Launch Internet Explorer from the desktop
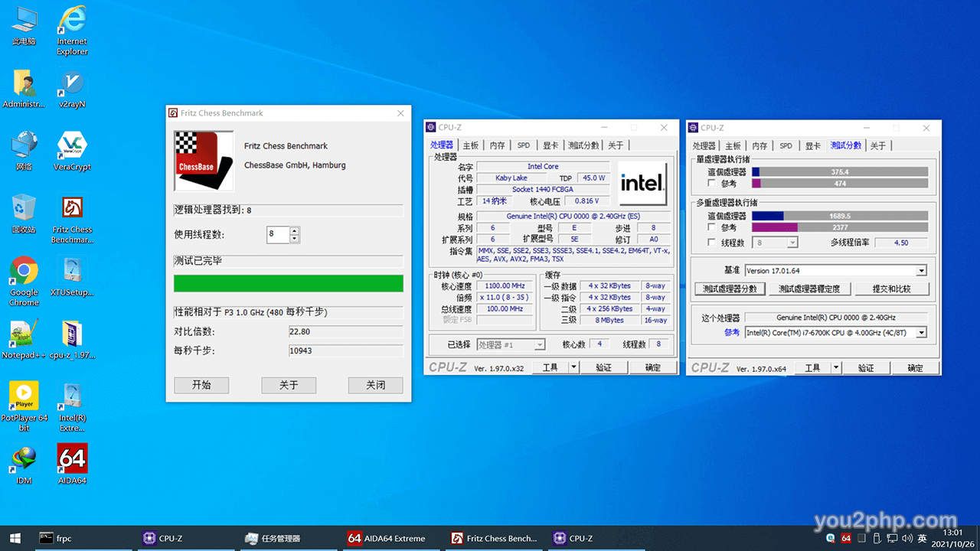 pyautogui.click(x=72, y=31)
